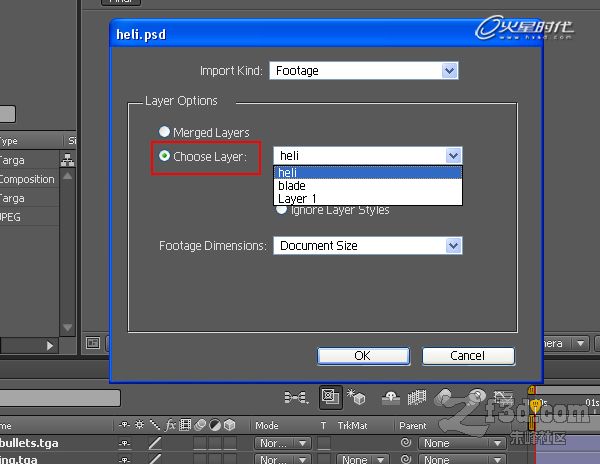Click Project panel scrollbar up arrow
This screenshot has height=464, width=600.
[68, 176]
